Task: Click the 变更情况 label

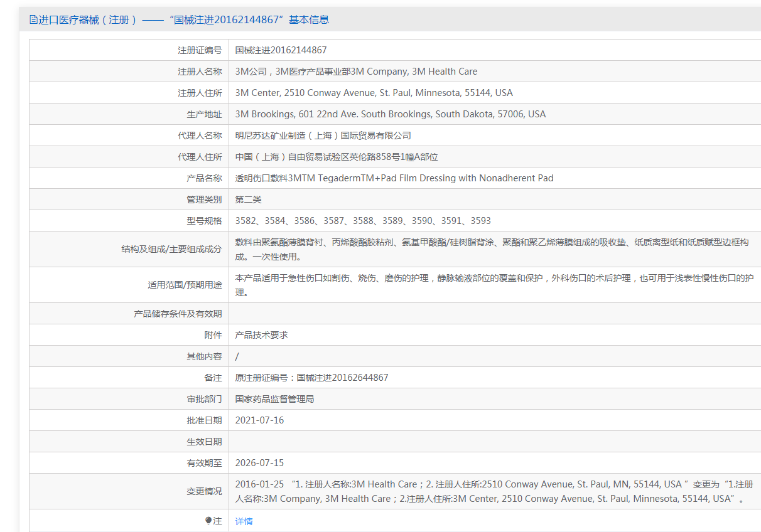Action: 204,491
